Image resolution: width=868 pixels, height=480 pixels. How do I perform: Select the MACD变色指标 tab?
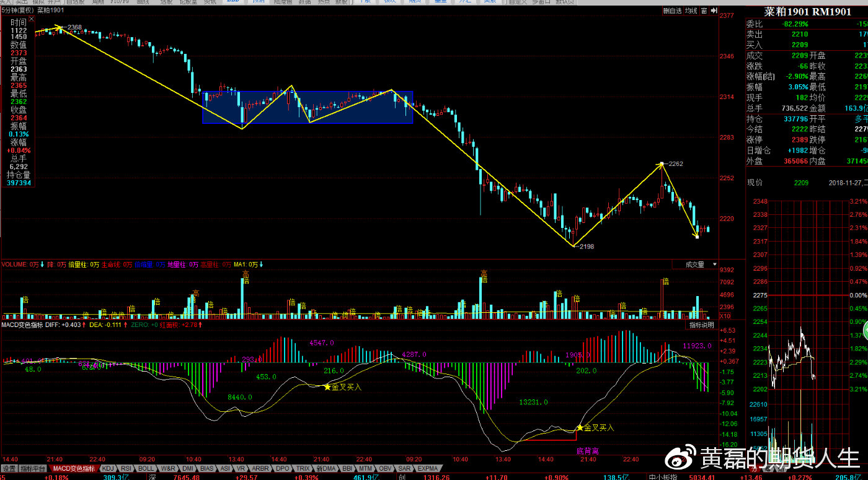(74, 469)
